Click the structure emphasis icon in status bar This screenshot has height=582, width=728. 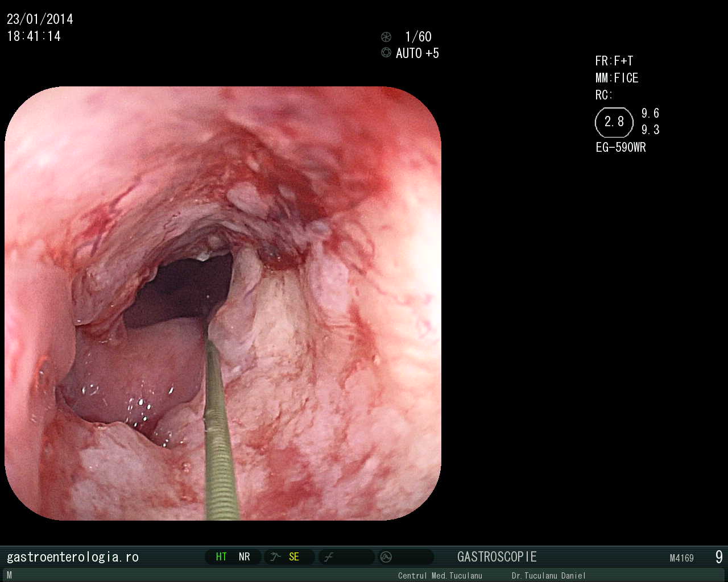[329, 557]
